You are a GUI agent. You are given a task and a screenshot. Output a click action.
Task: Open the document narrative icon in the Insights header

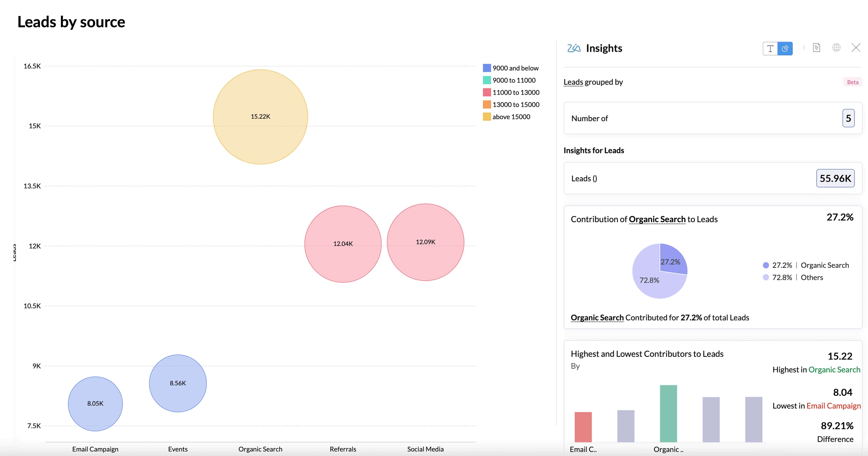[816, 48]
